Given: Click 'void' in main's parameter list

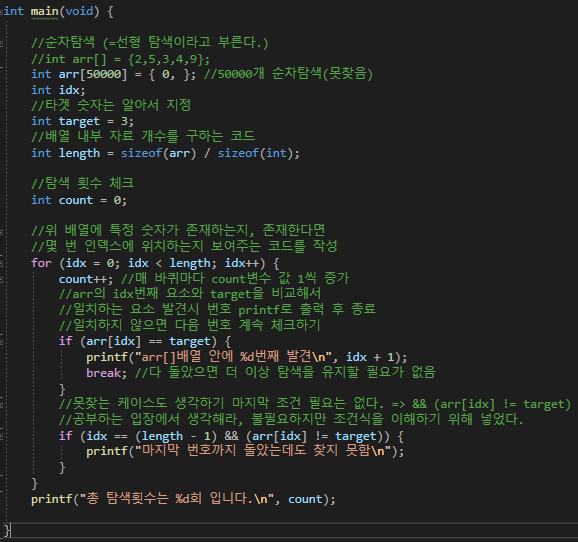Looking at the screenshot, I should 79,11.
